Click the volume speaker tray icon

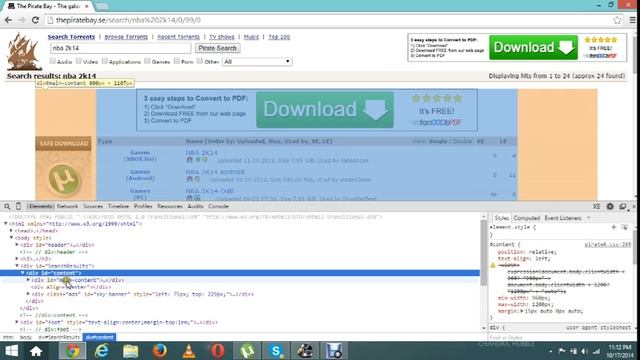click(x=584, y=351)
